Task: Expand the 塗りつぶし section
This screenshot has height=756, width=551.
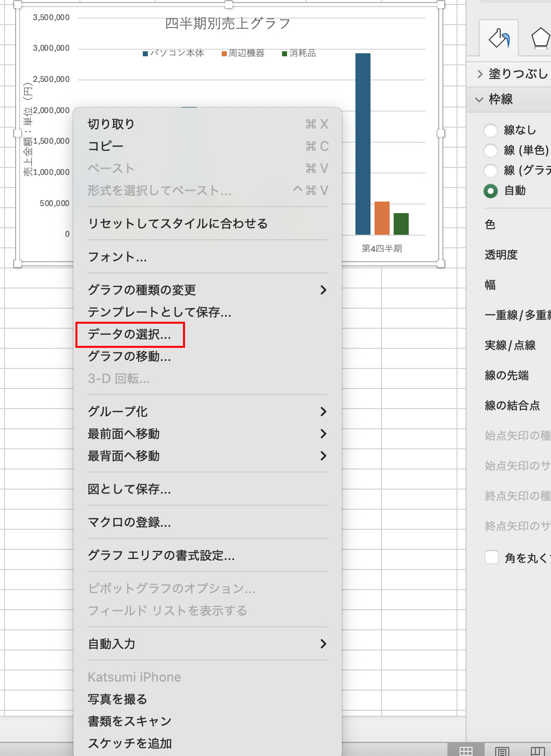Action: pos(513,74)
